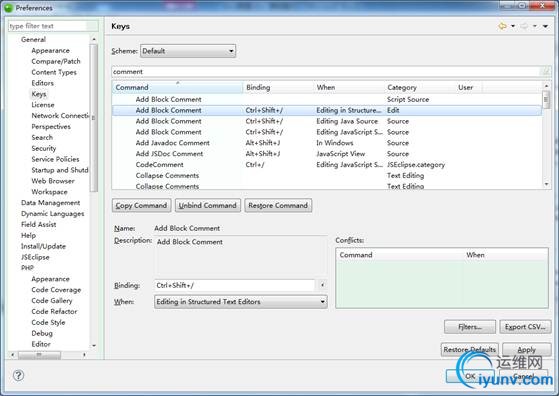Sort by the When column header
The width and height of the screenshot is (559, 396).
click(349, 87)
